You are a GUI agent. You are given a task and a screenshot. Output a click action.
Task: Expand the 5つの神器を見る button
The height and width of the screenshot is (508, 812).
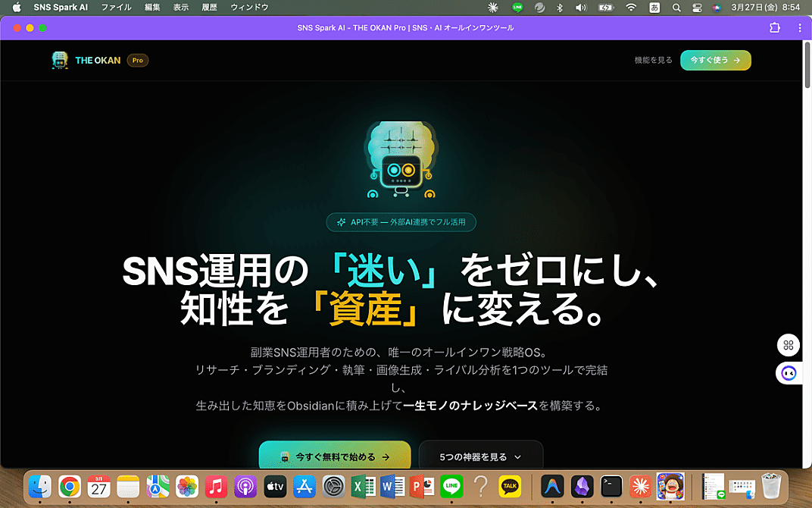pyautogui.click(x=481, y=457)
